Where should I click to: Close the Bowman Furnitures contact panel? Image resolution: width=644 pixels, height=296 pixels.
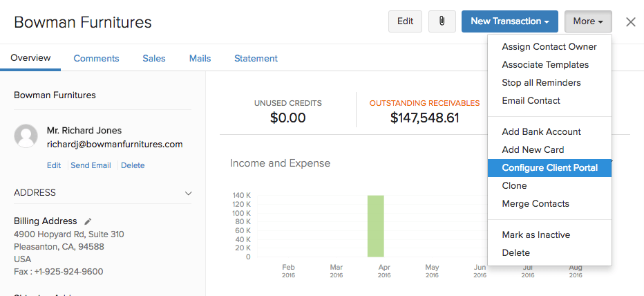click(x=630, y=21)
